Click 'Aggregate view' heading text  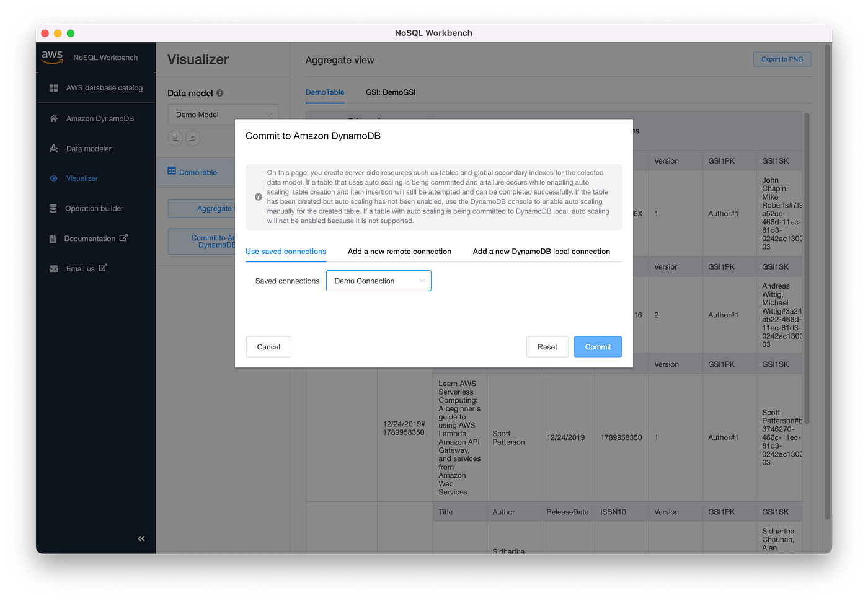coord(340,60)
